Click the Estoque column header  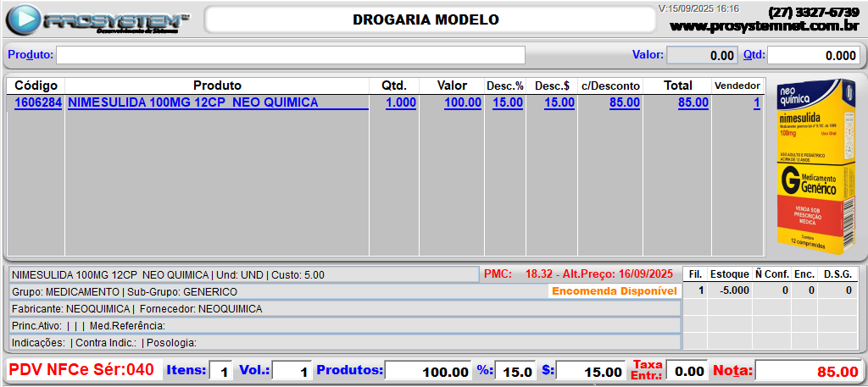tap(730, 274)
